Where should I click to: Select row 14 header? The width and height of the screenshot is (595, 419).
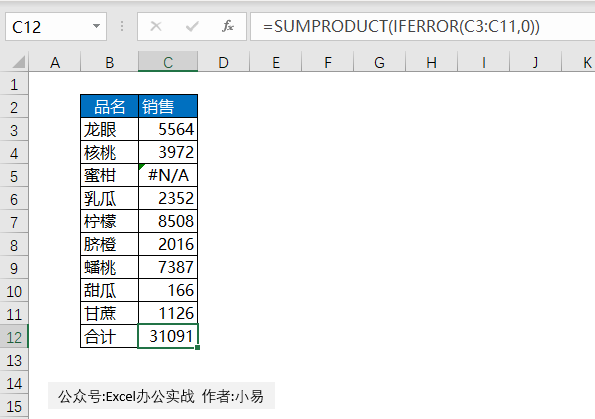[14, 383]
